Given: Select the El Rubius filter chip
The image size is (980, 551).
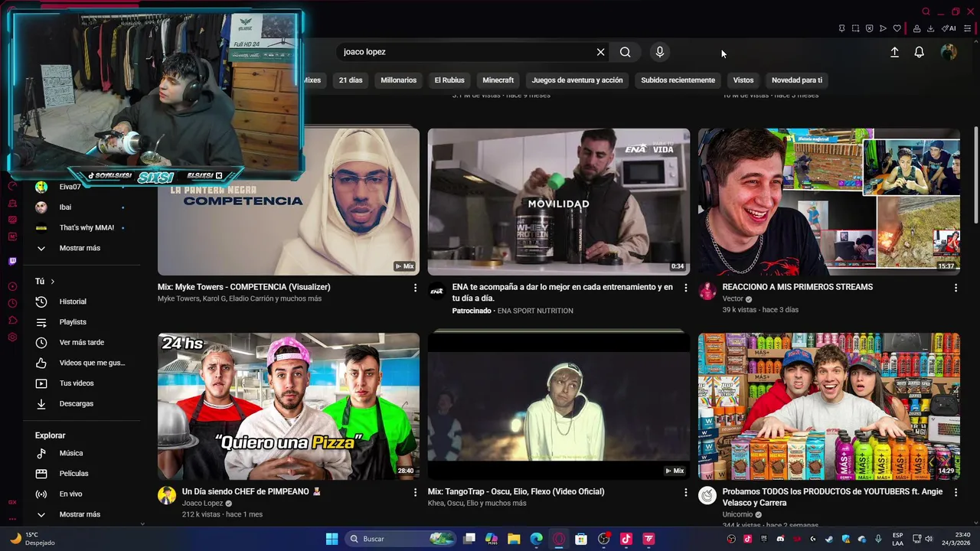Looking at the screenshot, I should (449, 80).
